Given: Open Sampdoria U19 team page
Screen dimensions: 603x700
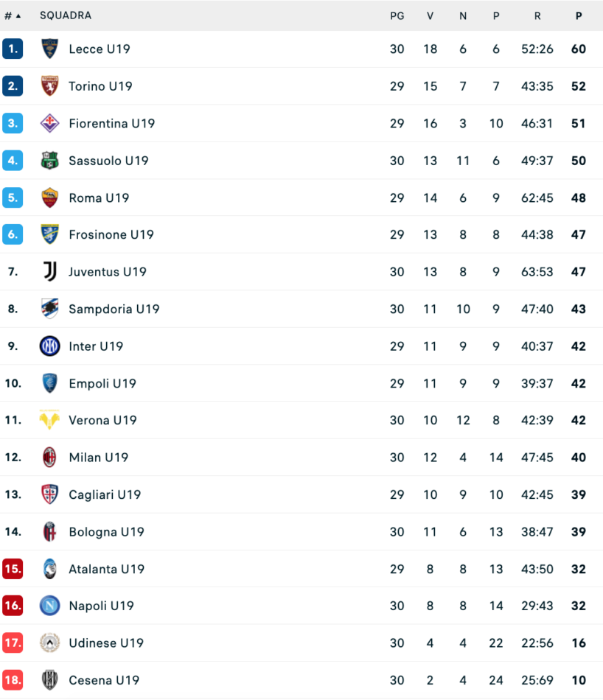Looking at the screenshot, I should point(114,309).
